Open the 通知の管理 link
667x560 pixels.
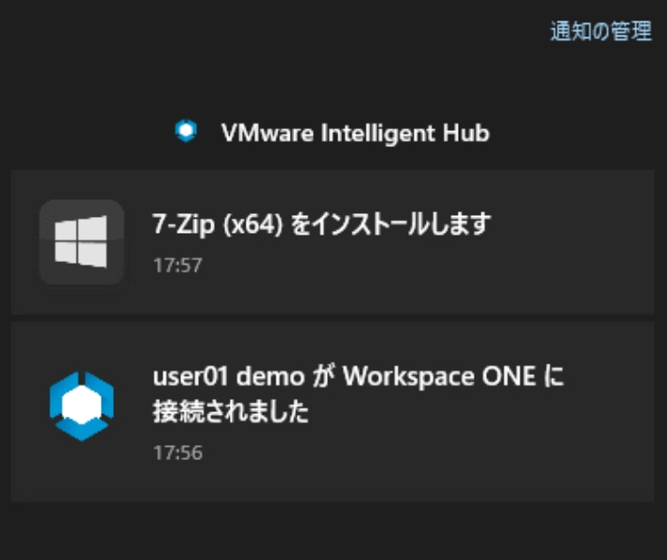(x=601, y=31)
